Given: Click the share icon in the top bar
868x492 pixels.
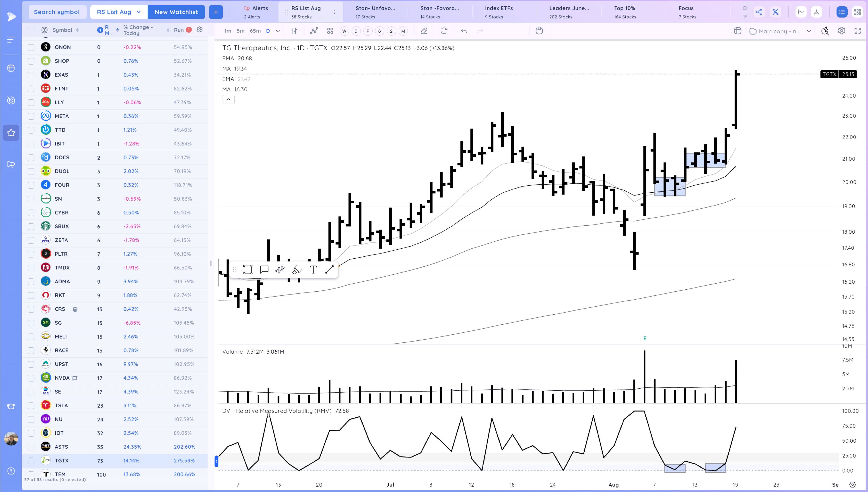Looking at the screenshot, I should coord(759,12).
